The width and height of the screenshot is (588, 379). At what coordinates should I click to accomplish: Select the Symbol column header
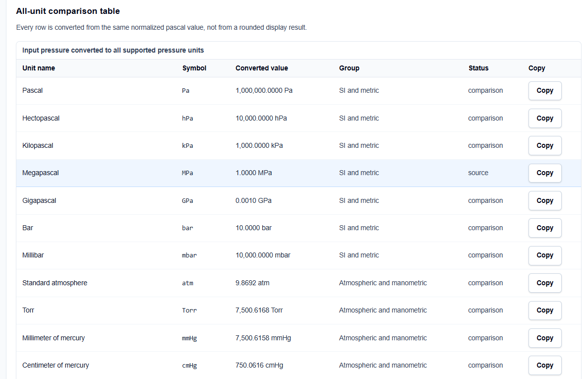tap(194, 68)
